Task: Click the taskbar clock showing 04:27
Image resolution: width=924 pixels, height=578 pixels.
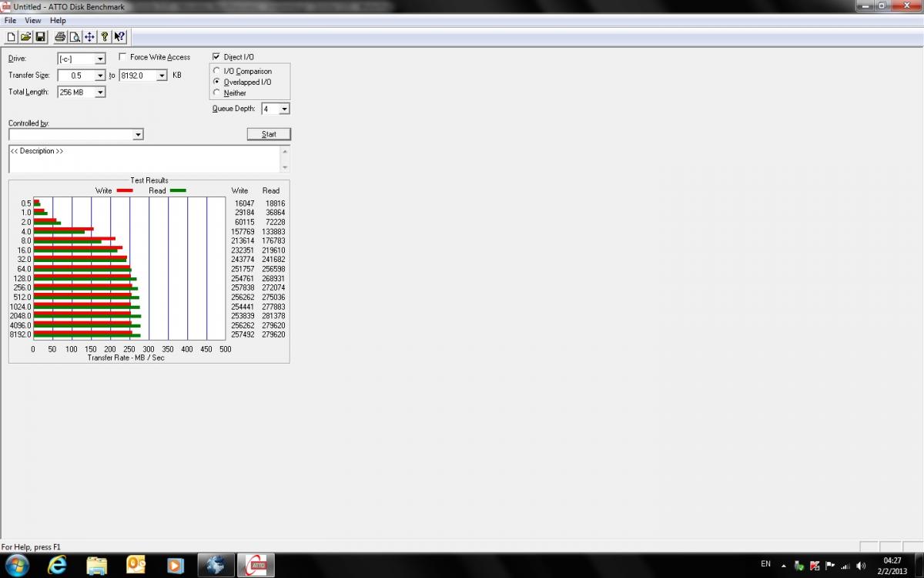Action: pos(892,561)
